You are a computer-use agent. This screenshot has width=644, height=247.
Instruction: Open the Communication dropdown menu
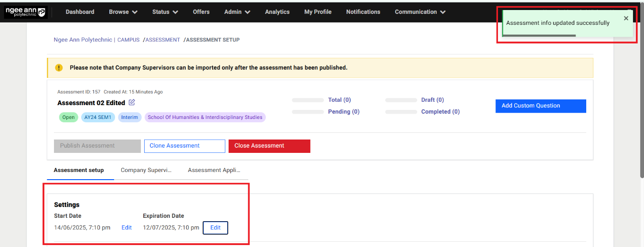coord(420,12)
